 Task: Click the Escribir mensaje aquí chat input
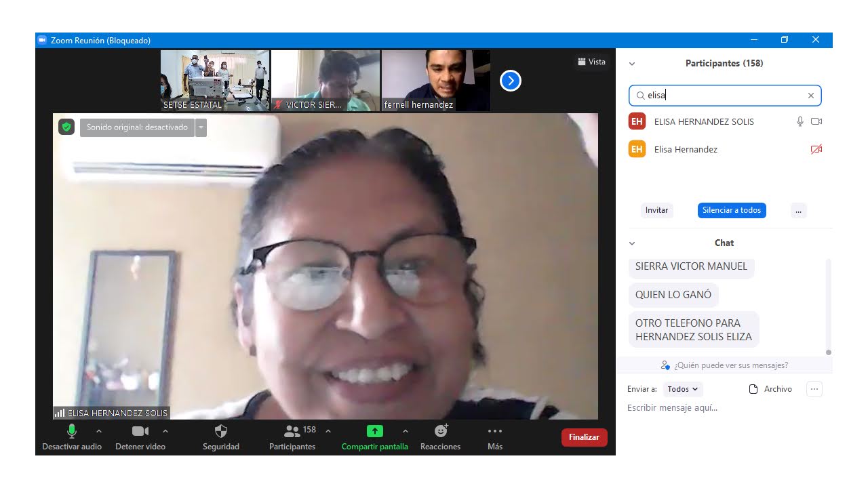coord(724,407)
